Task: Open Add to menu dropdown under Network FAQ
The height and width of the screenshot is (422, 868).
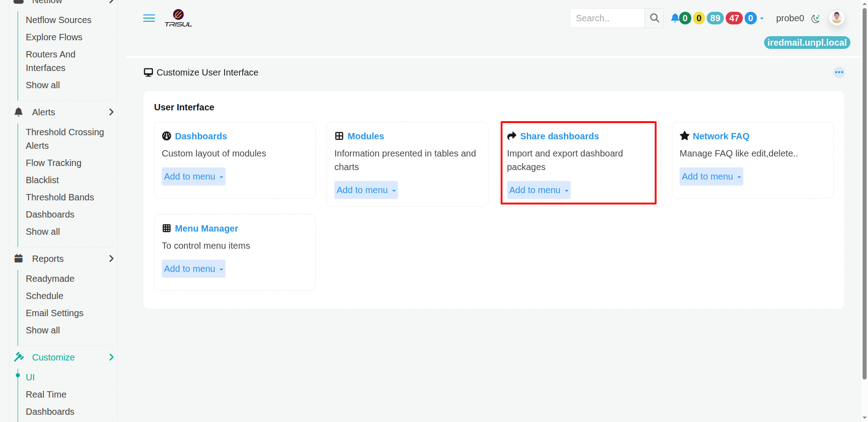Action: (x=711, y=176)
